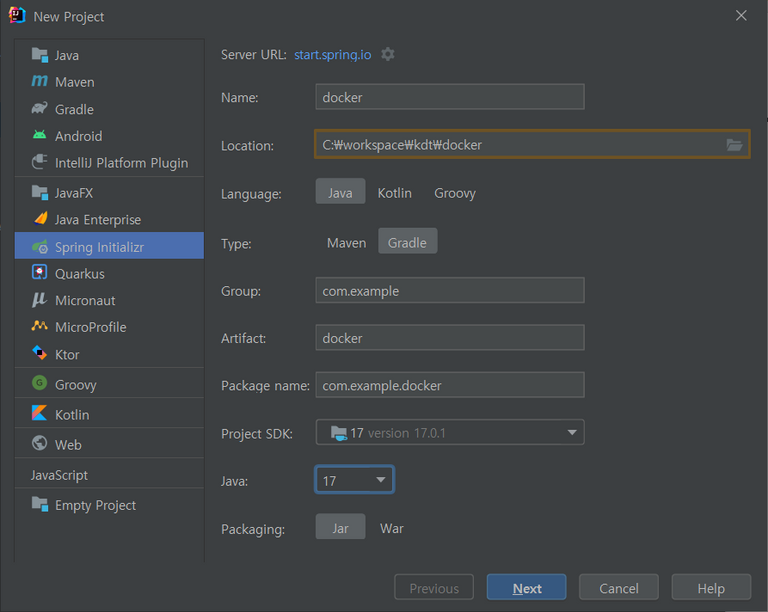
Task: Select Java Enterprise in the list
Action: tap(109, 219)
